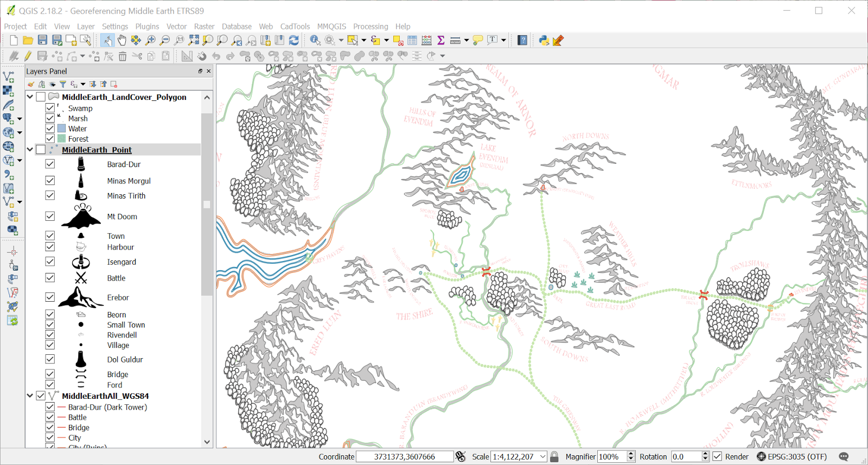Float the Layers Panel with the undock button

[200, 71]
